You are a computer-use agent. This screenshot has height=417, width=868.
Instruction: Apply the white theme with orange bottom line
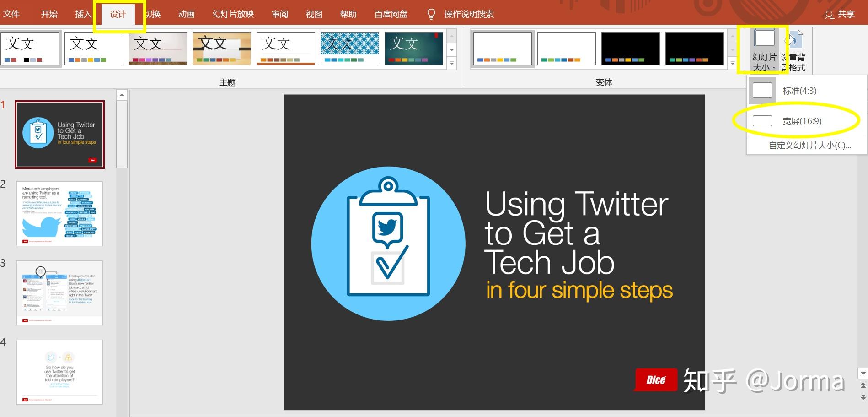coord(286,49)
